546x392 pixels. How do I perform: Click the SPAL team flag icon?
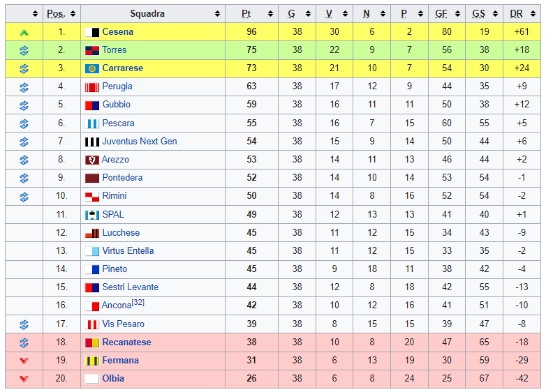pyautogui.click(x=91, y=215)
